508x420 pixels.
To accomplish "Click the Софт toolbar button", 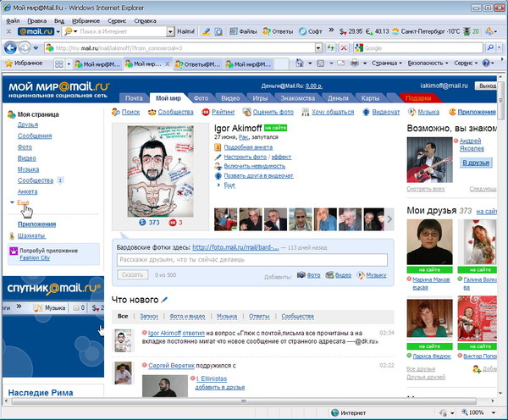I will 311,31.
